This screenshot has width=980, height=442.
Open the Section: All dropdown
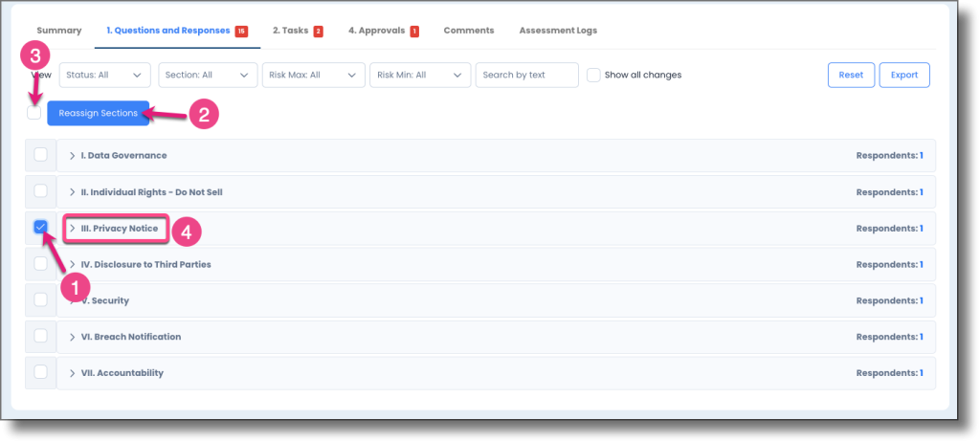[x=208, y=75]
